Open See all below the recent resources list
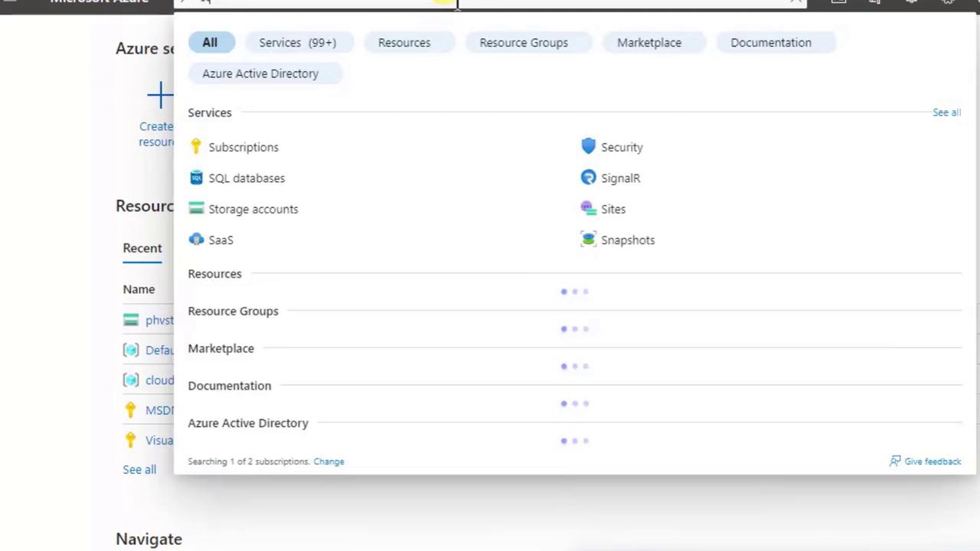 (139, 470)
